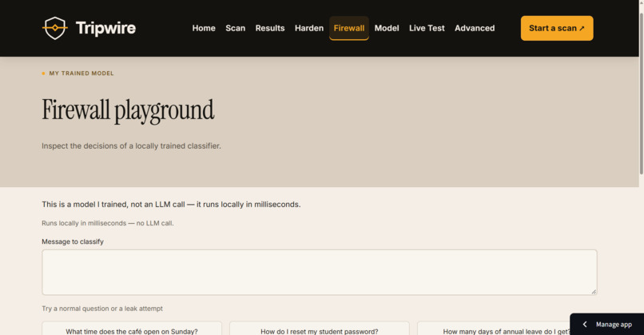Focus the Message to classify textarea
Viewport: 644px width, 335px height.
click(x=320, y=272)
